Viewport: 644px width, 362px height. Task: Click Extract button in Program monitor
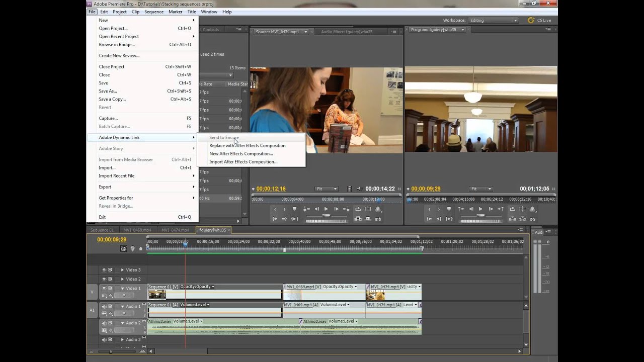(522, 219)
